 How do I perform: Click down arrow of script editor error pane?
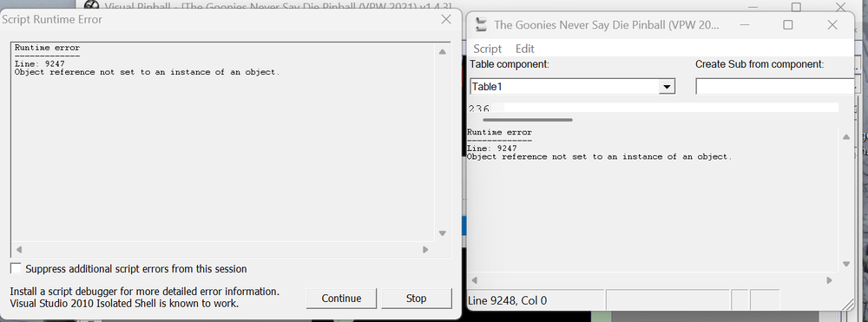pyautogui.click(x=845, y=264)
